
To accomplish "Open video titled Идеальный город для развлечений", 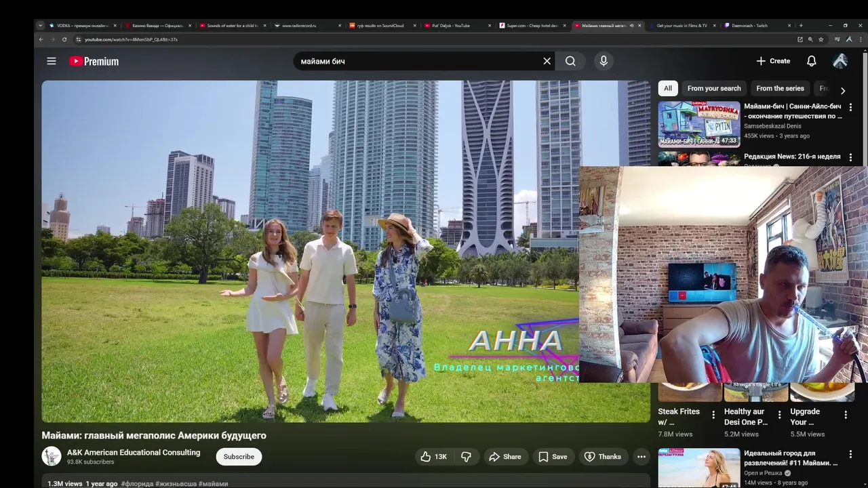I will pyautogui.click(x=791, y=458).
